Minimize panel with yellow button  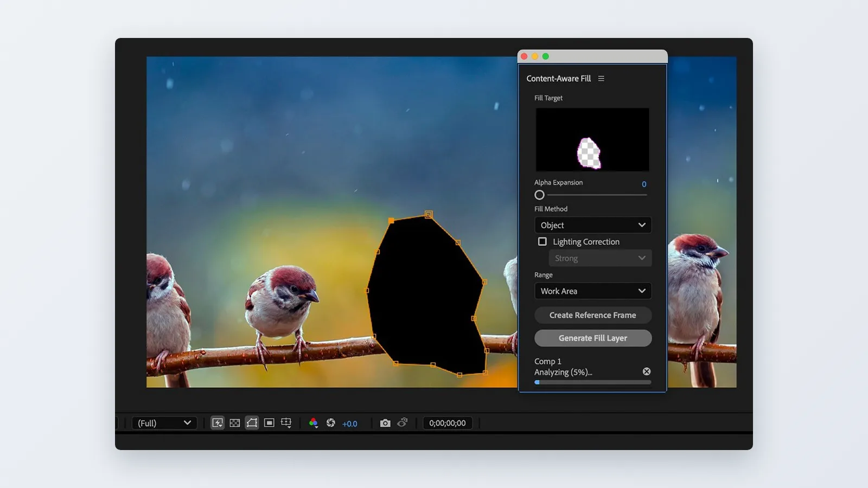(535, 56)
